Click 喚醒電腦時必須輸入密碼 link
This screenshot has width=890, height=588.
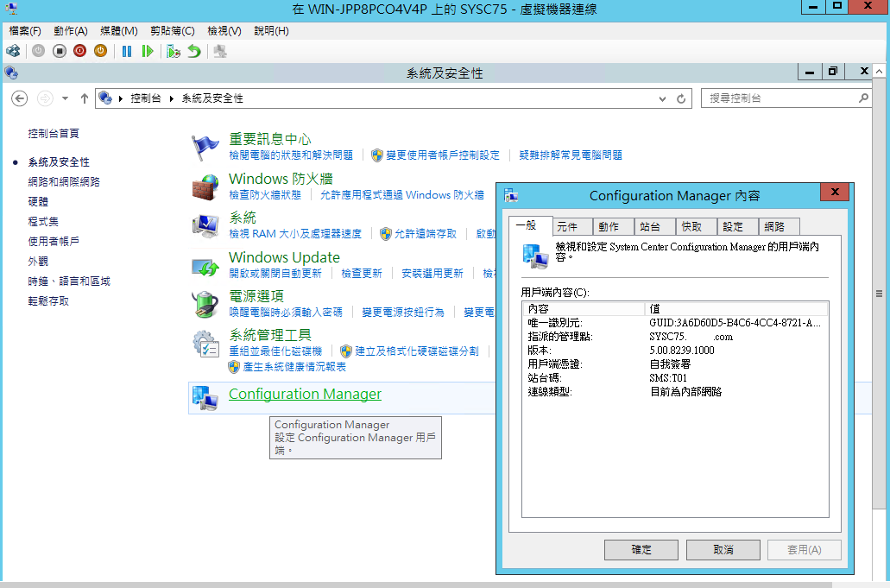point(286,313)
